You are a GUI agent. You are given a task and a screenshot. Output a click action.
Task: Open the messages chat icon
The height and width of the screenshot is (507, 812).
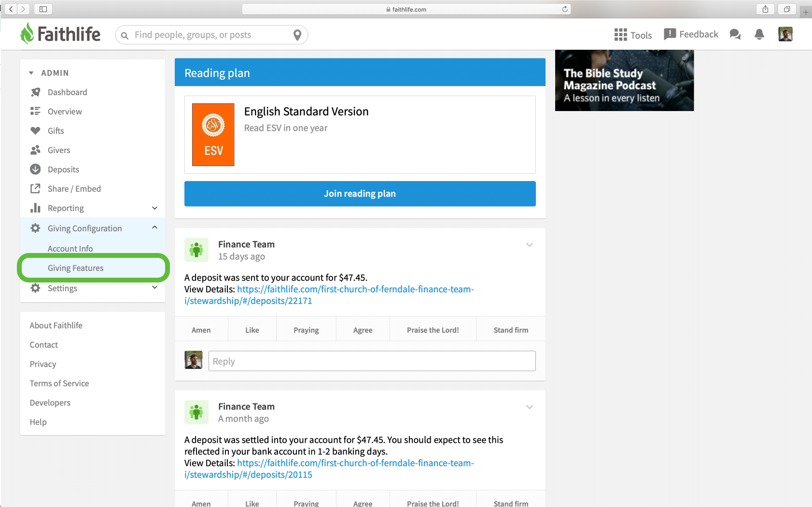click(735, 34)
